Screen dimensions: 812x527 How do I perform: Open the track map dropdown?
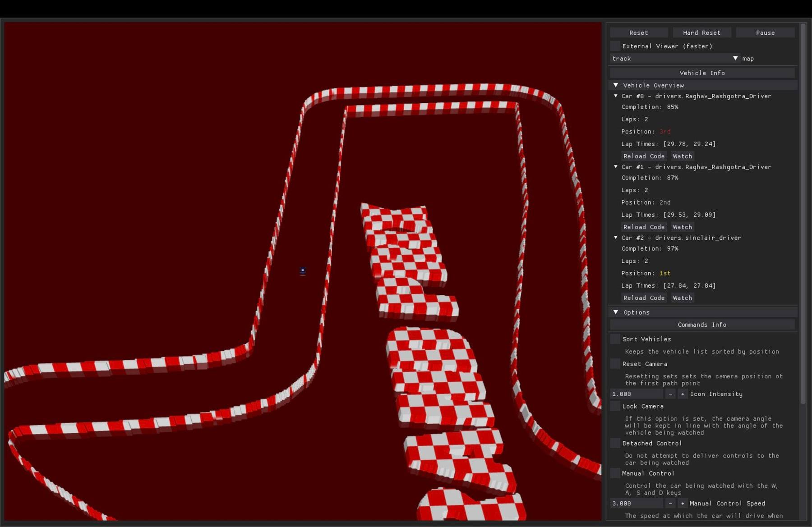tap(675, 59)
